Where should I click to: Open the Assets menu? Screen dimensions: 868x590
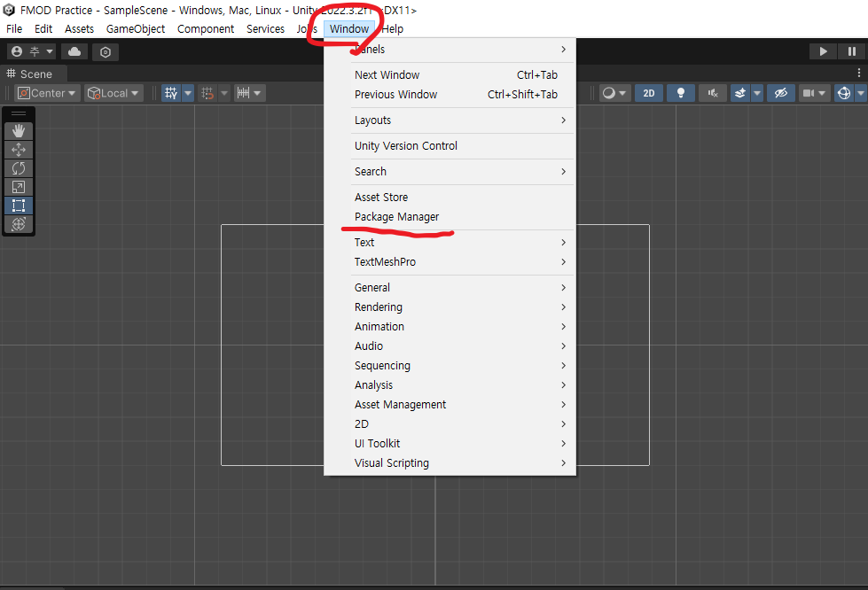point(79,28)
